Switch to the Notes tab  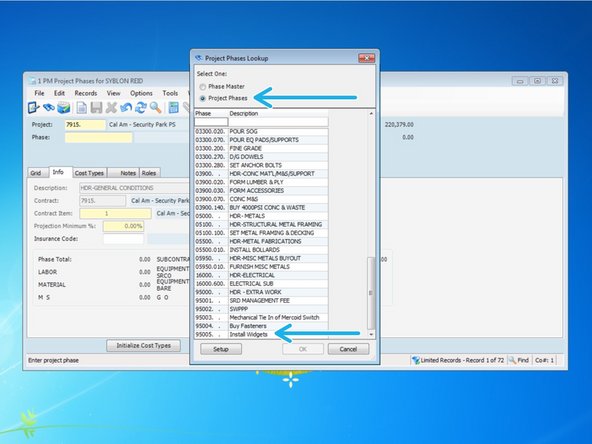[x=124, y=173]
